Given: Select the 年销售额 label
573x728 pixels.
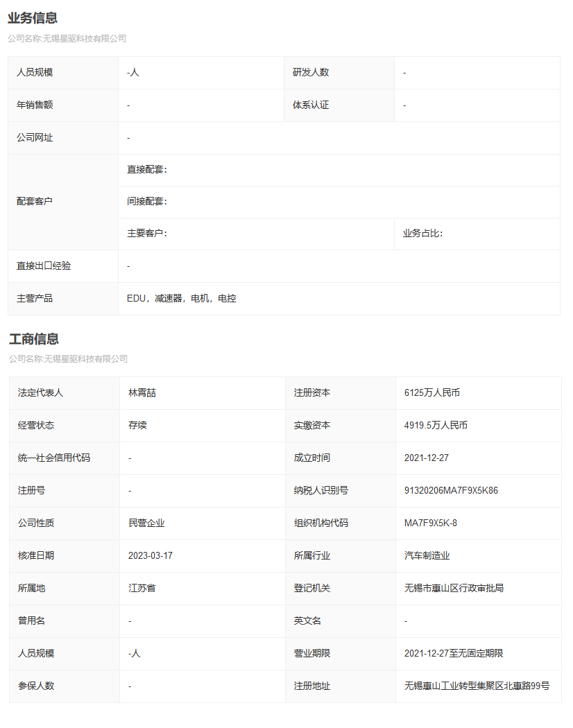Looking at the screenshot, I should click(x=35, y=105).
